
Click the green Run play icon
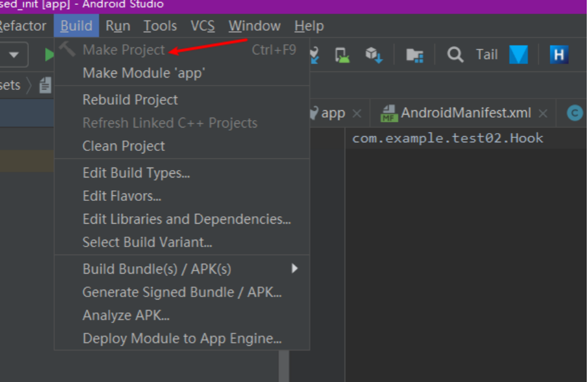pos(49,55)
